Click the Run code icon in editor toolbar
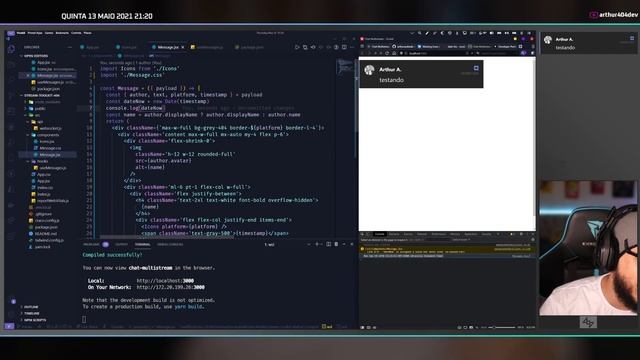The width and height of the screenshot is (640, 360). [297, 47]
